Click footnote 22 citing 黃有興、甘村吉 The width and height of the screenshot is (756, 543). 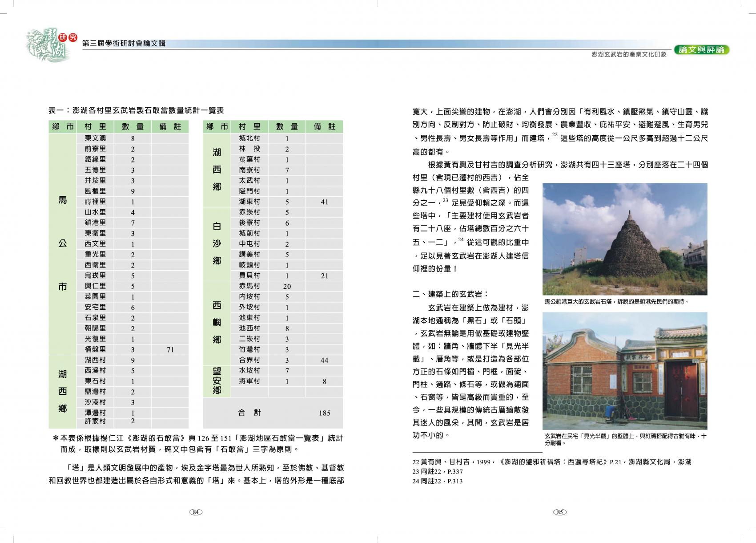tap(551, 462)
